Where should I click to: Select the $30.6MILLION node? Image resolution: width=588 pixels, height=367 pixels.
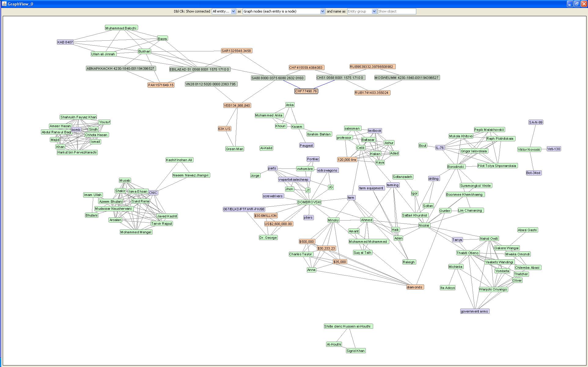[x=266, y=216]
